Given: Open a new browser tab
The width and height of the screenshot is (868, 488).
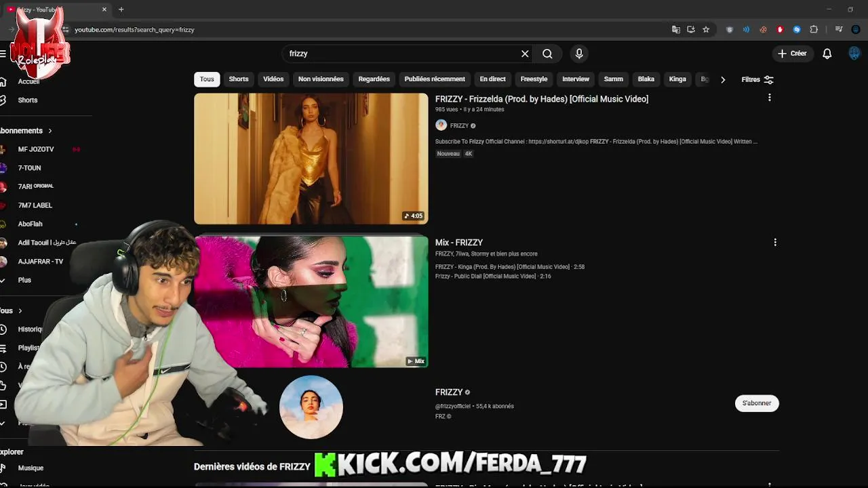Looking at the screenshot, I should (121, 9).
